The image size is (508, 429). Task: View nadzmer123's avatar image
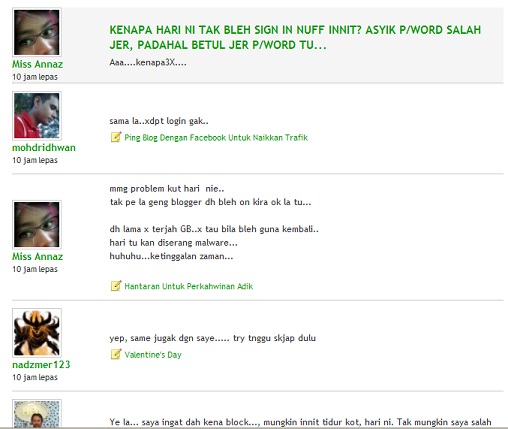(37, 333)
